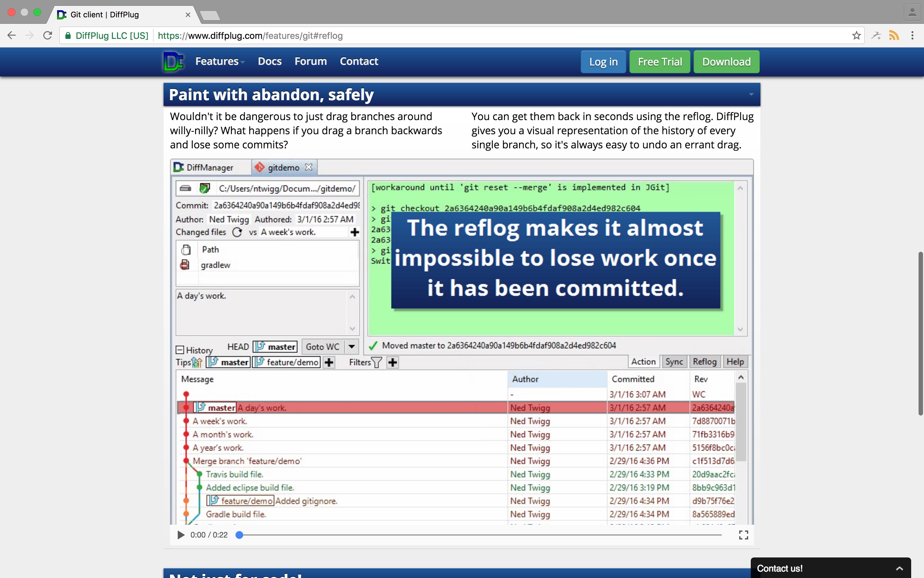Screen dimensions: 924x578
Task: Click the Chrome profile icon
Action: pyautogui.click(x=912, y=12)
